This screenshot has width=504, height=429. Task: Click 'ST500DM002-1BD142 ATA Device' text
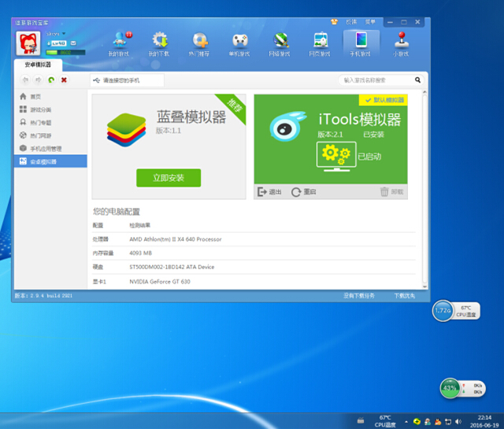click(172, 267)
